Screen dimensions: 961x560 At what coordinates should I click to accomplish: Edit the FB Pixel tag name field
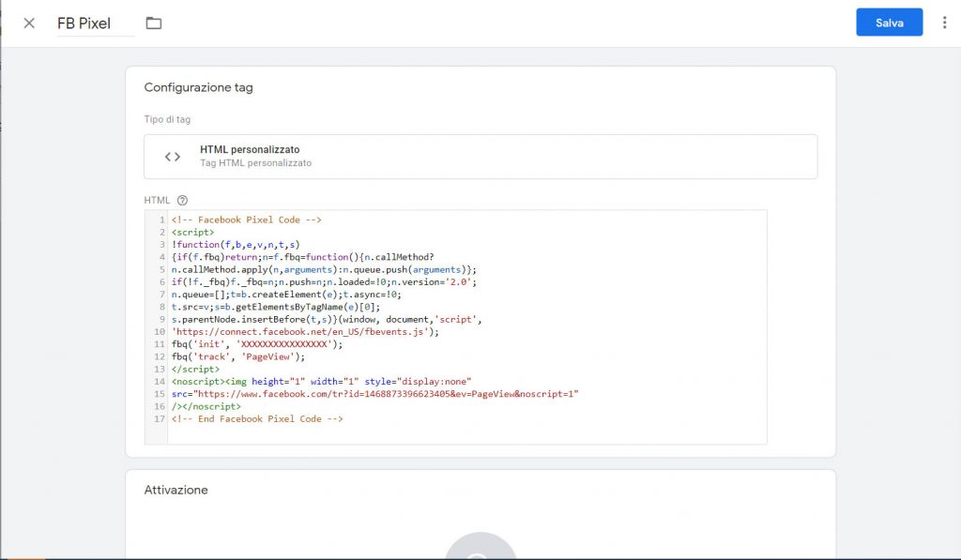click(96, 23)
